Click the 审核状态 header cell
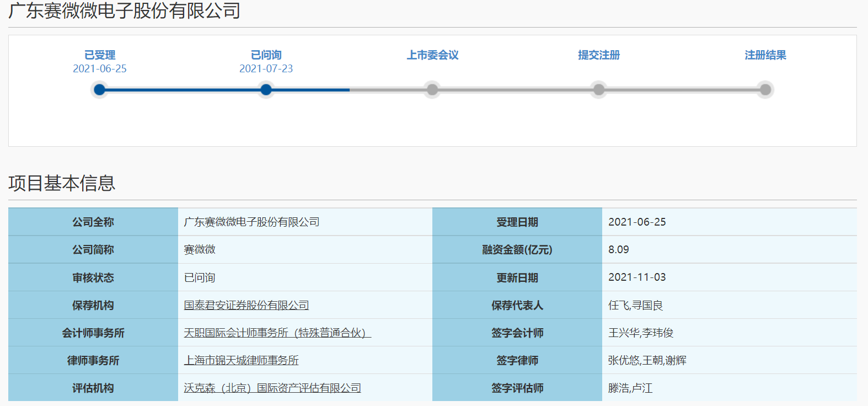The width and height of the screenshot is (868, 406). point(93,277)
